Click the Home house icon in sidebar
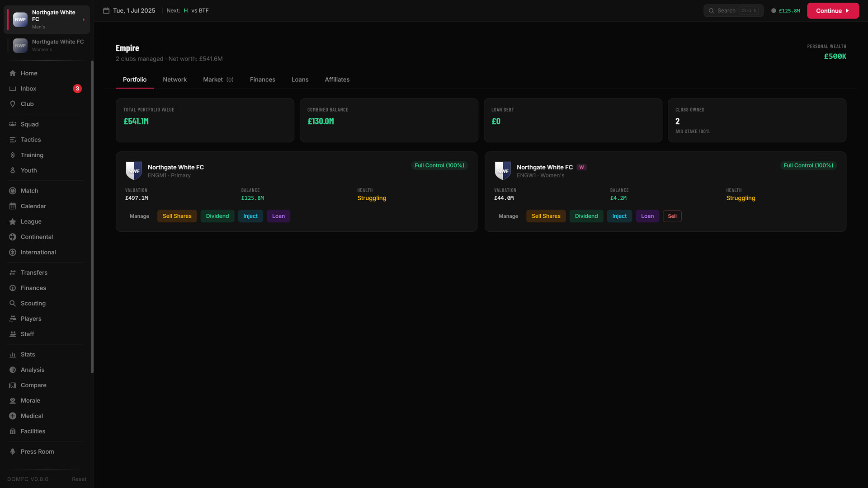This screenshot has height=488, width=868. (13, 73)
